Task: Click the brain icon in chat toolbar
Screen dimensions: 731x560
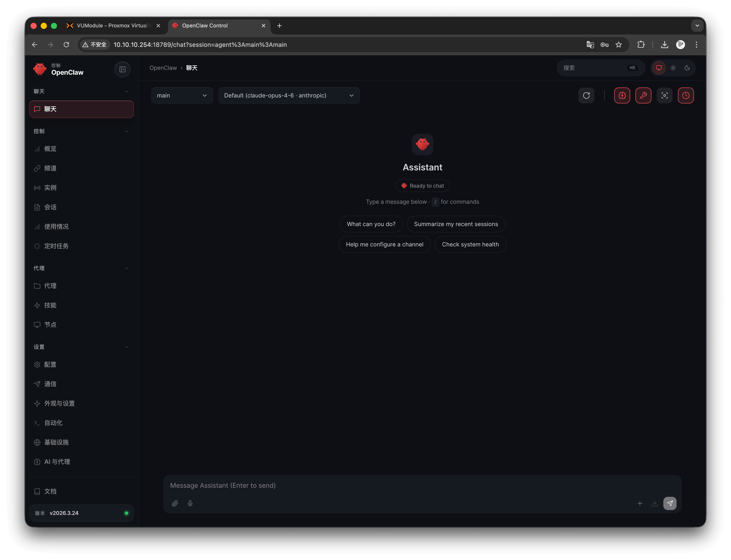Action: click(622, 96)
